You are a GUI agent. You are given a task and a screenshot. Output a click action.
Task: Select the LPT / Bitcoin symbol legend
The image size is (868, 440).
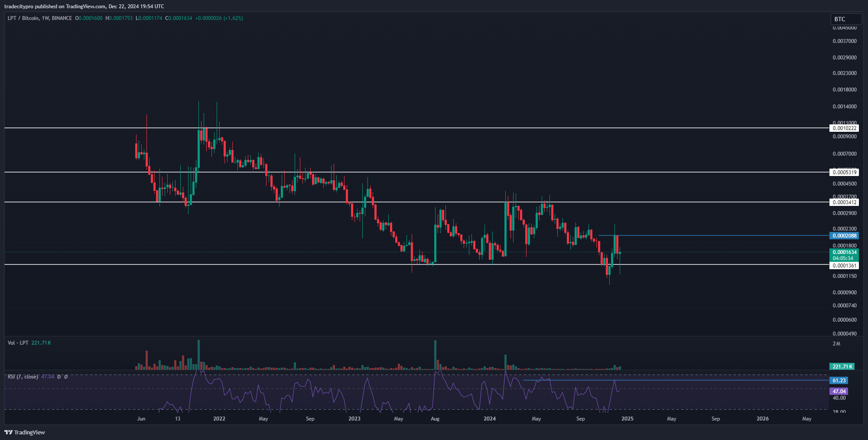click(x=40, y=18)
